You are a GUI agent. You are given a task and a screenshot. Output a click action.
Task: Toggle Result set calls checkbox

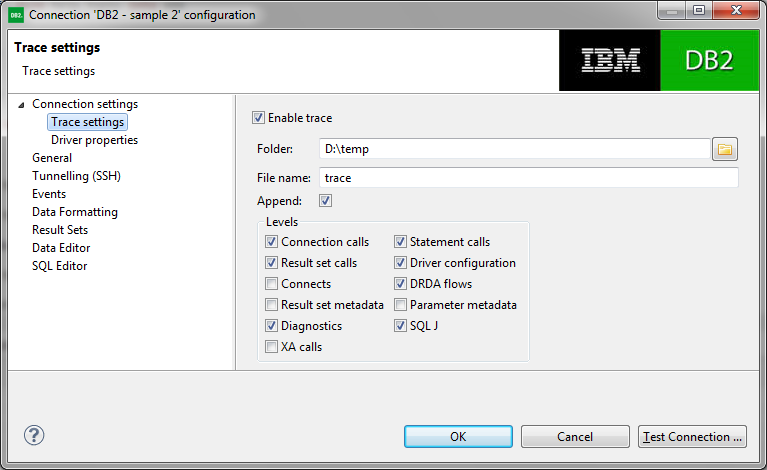[x=271, y=263]
